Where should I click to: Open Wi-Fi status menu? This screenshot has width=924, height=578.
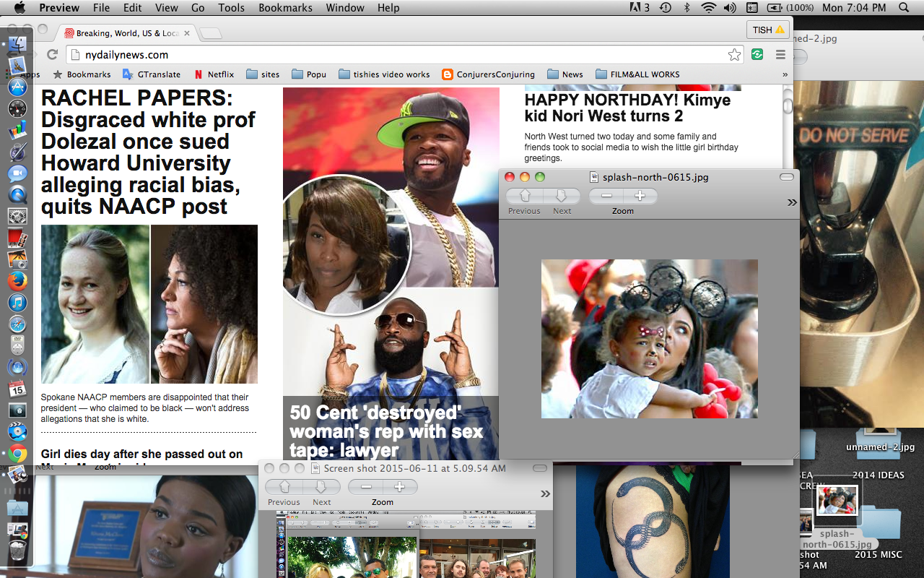(x=709, y=8)
